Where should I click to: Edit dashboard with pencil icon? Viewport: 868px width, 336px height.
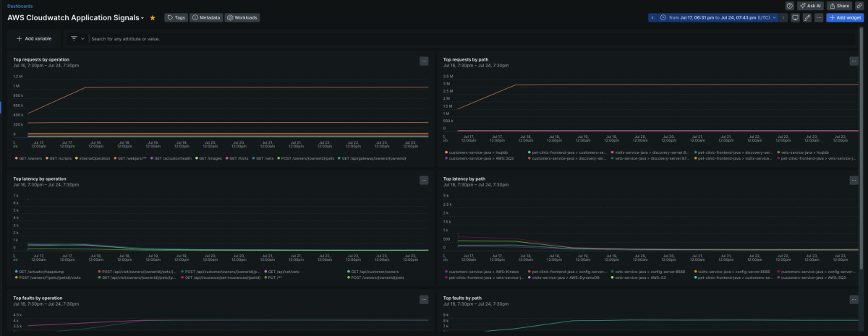pos(807,17)
